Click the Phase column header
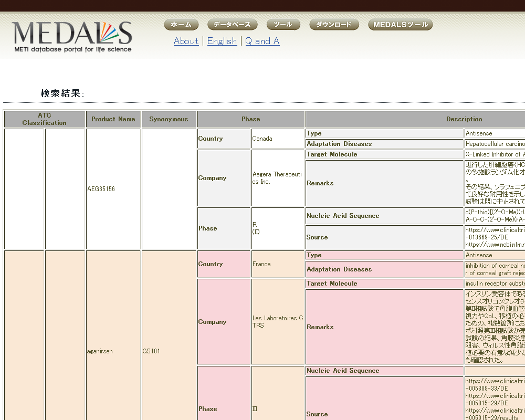 tap(250, 119)
